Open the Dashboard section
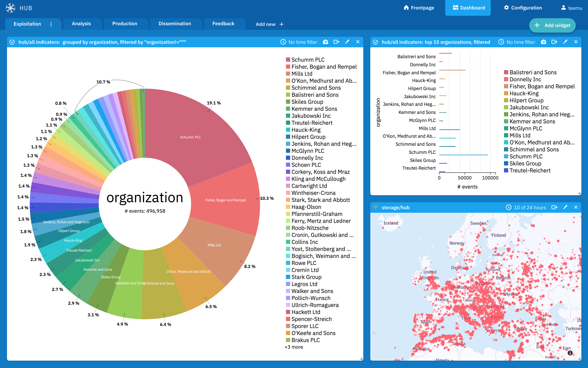This screenshot has height=368, width=588. pyautogui.click(x=468, y=8)
